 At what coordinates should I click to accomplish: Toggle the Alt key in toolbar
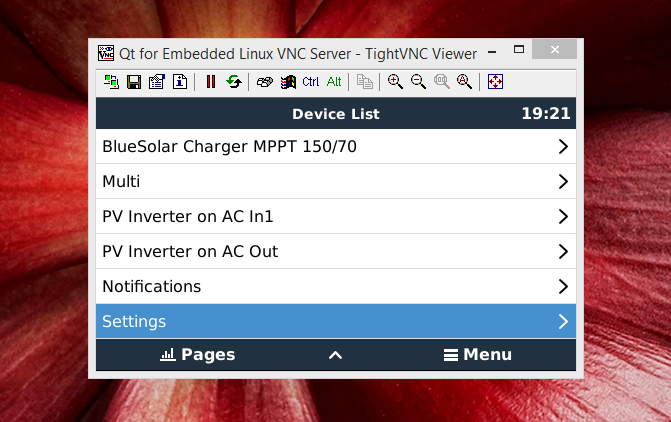(334, 82)
